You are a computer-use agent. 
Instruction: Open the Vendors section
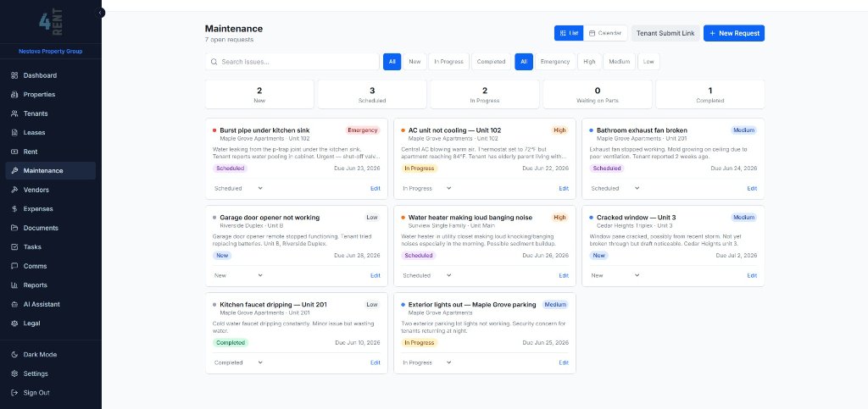click(50, 190)
